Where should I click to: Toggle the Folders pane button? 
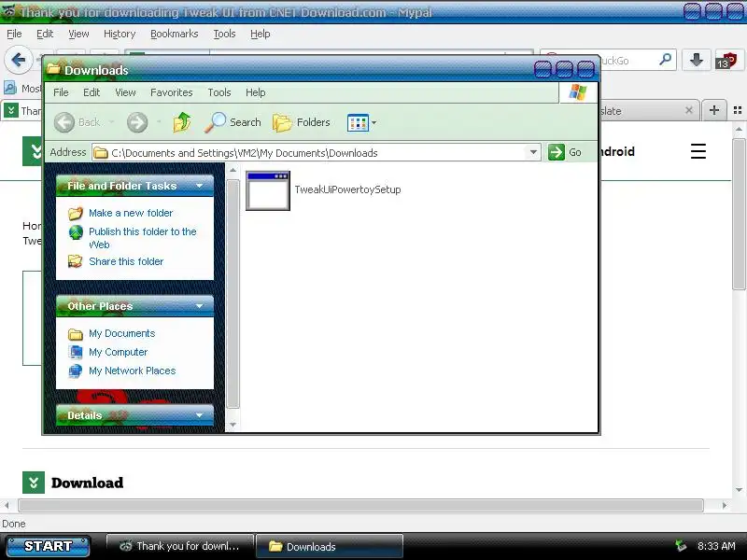point(302,122)
